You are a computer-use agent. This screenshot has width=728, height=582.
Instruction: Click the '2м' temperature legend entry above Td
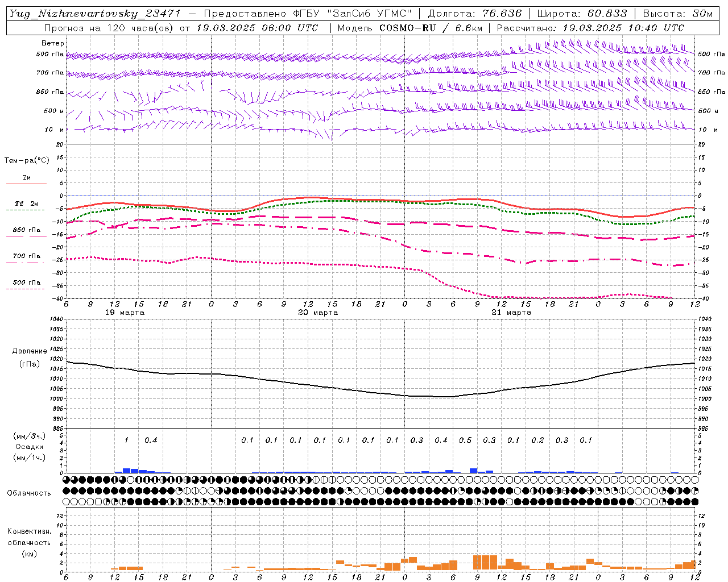click(27, 178)
